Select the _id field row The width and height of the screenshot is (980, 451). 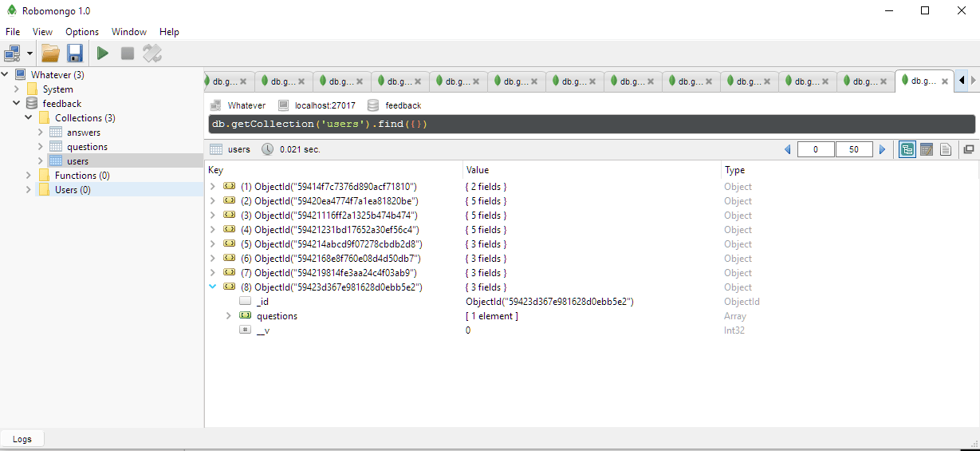[x=592, y=302]
